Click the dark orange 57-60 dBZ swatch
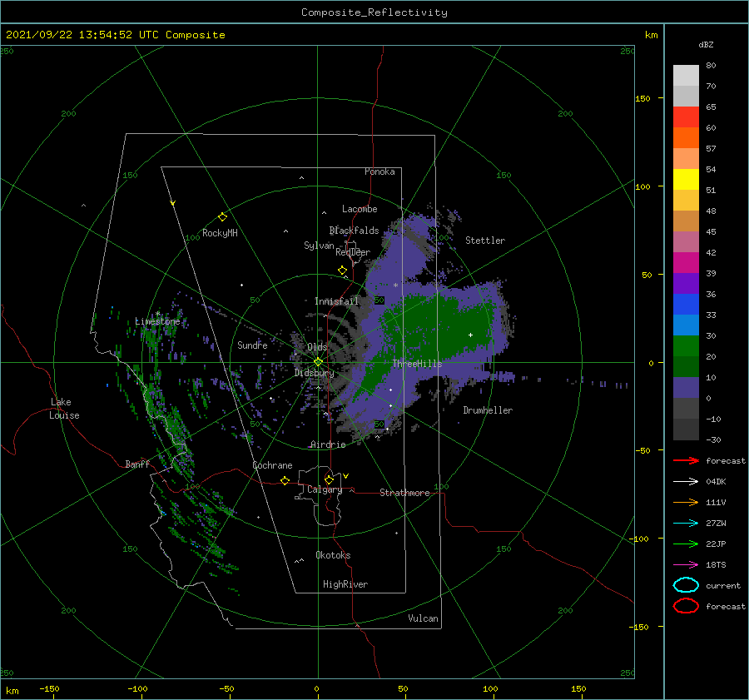 [686, 138]
